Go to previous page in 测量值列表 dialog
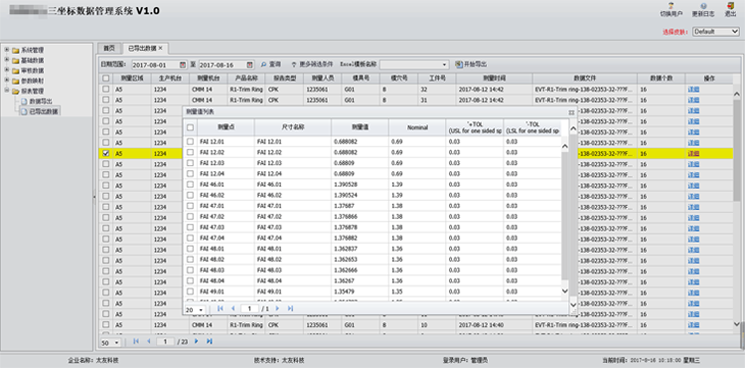 point(233,309)
